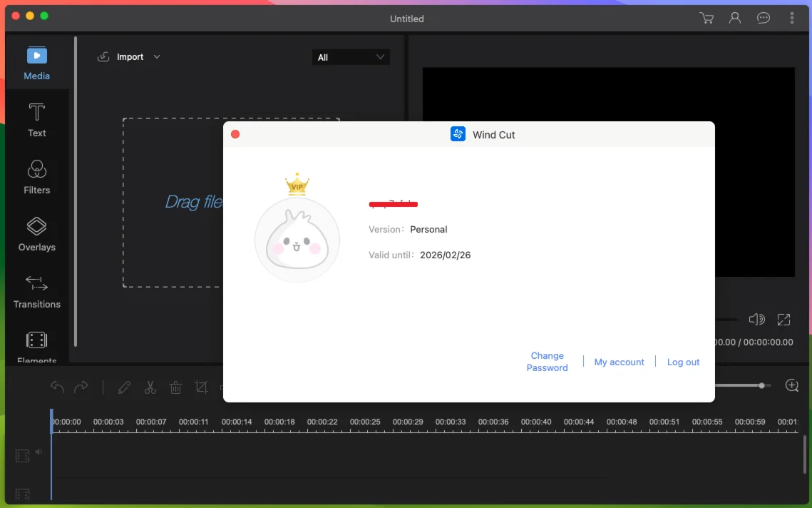Click the Drag files drop area
The height and width of the screenshot is (508, 812).
173,202
